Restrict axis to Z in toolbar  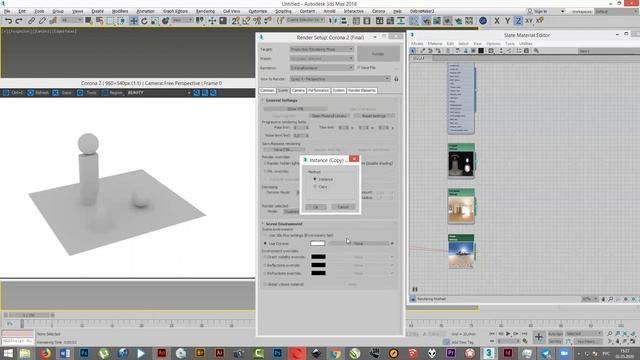point(518,20)
